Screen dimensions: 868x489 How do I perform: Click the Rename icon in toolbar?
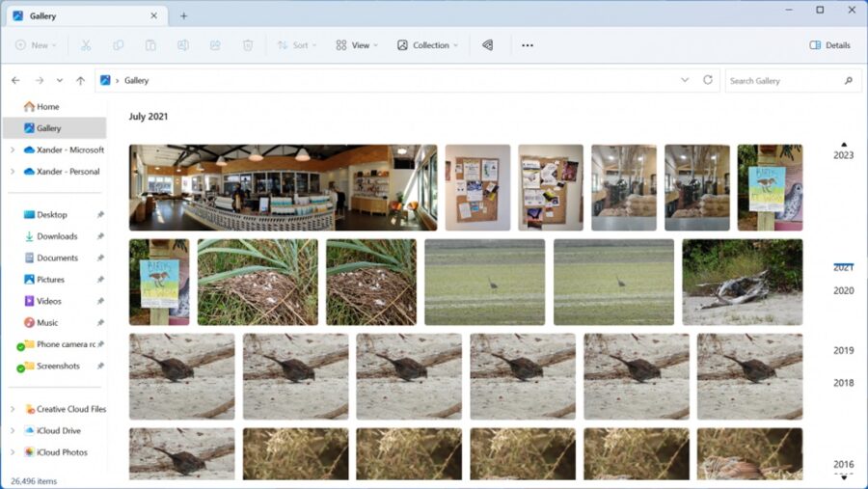pos(183,45)
